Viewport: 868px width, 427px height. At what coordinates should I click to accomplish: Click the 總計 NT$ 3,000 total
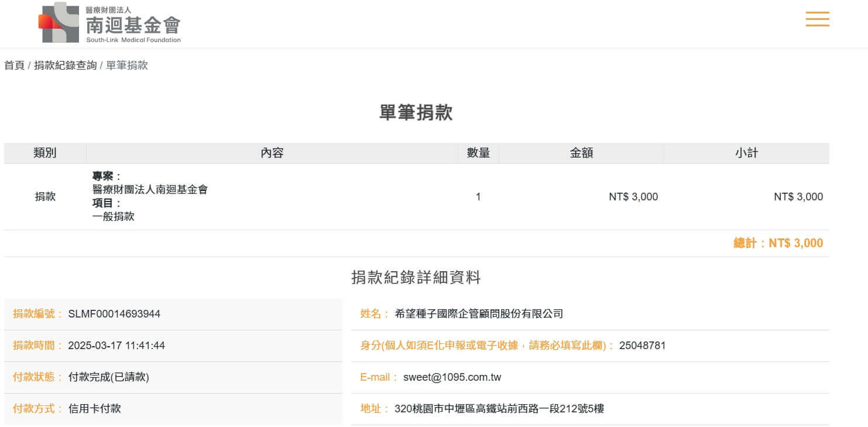point(778,243)
